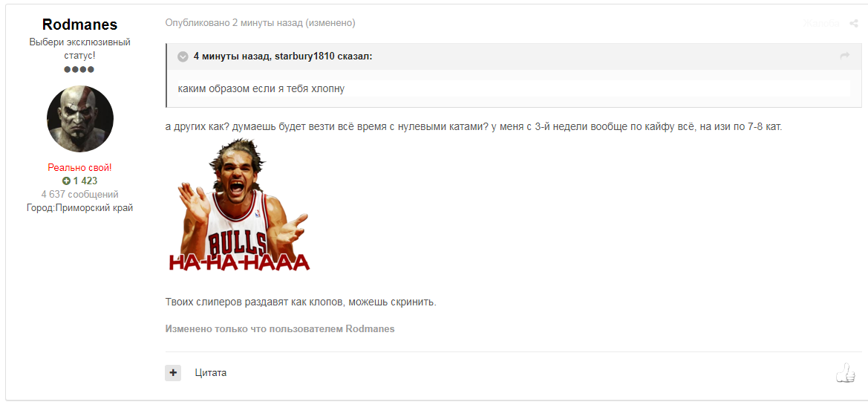Click the '(изменено)' edit history label
The height and width of the screenshot is (402, 868).
point(330,23)
